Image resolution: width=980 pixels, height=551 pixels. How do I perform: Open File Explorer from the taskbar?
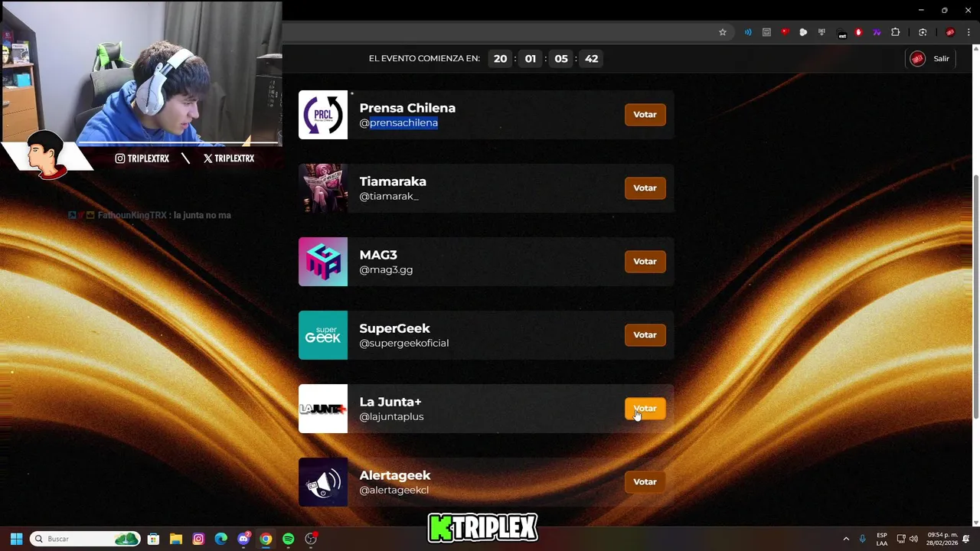tap(175, 539)
